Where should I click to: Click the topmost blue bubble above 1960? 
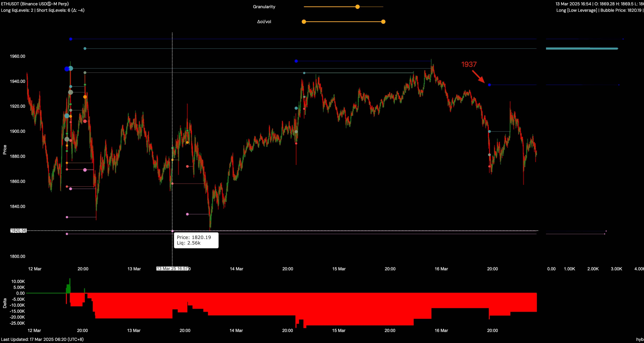point(71,39)
